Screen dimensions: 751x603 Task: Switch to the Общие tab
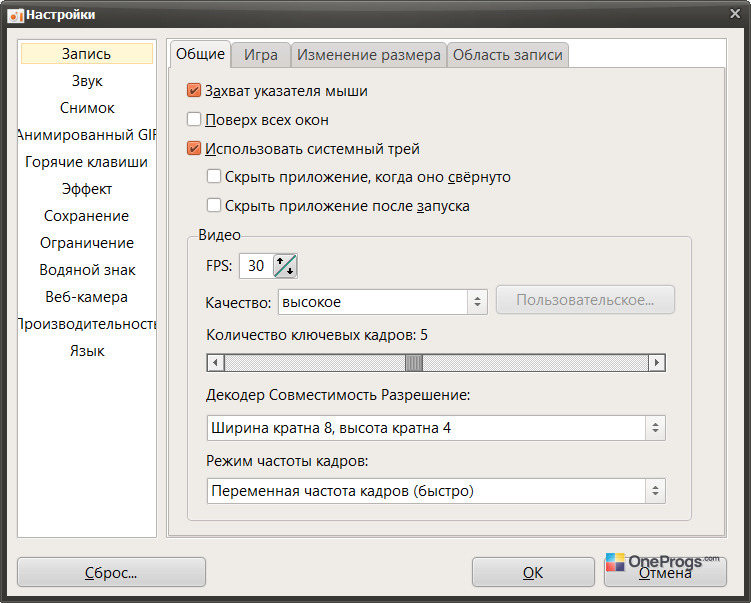[x=200, y=54]
